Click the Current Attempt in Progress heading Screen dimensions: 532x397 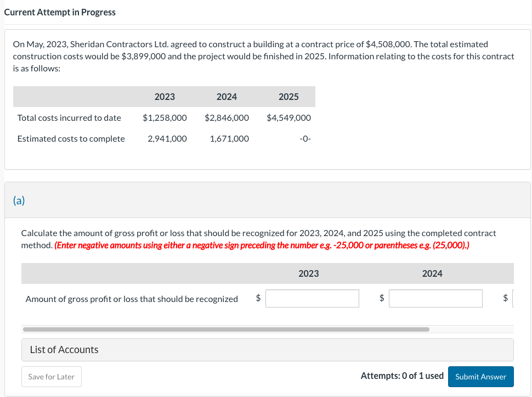60,12
